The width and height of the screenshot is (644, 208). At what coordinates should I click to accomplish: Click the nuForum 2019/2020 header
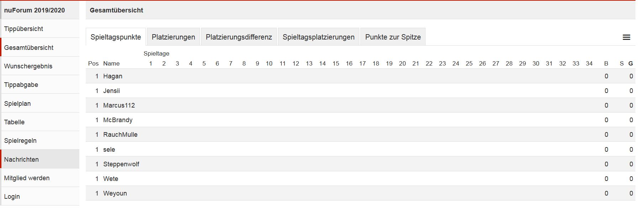point(35,10)
